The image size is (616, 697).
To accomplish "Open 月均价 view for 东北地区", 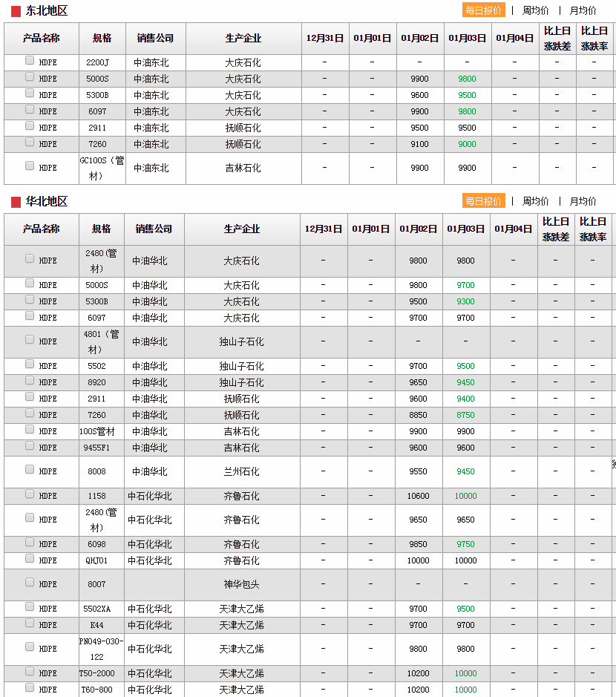I will tap(583, 10).
